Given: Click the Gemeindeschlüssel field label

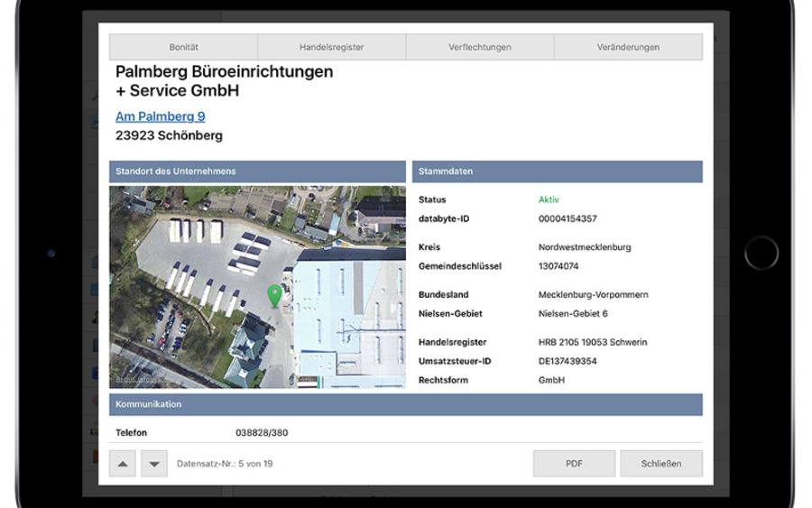Looking at the screenshot, I should [460, 266].
